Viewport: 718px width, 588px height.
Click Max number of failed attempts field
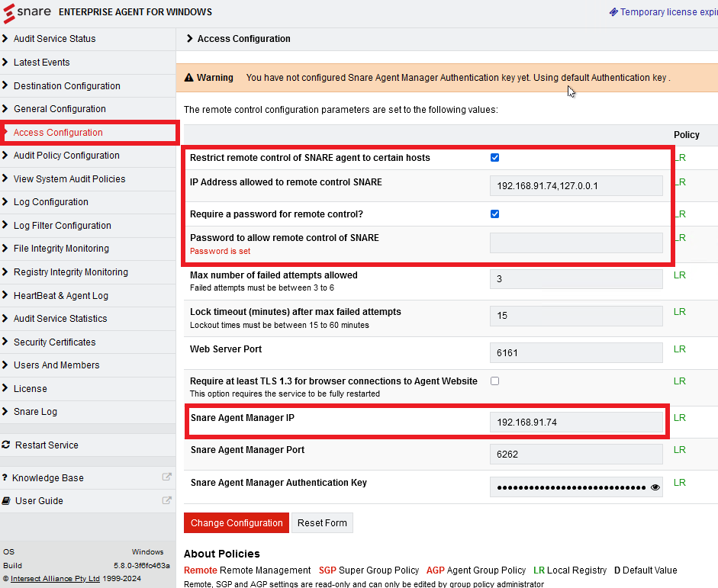pyautogui.click(x=576, y=278)
